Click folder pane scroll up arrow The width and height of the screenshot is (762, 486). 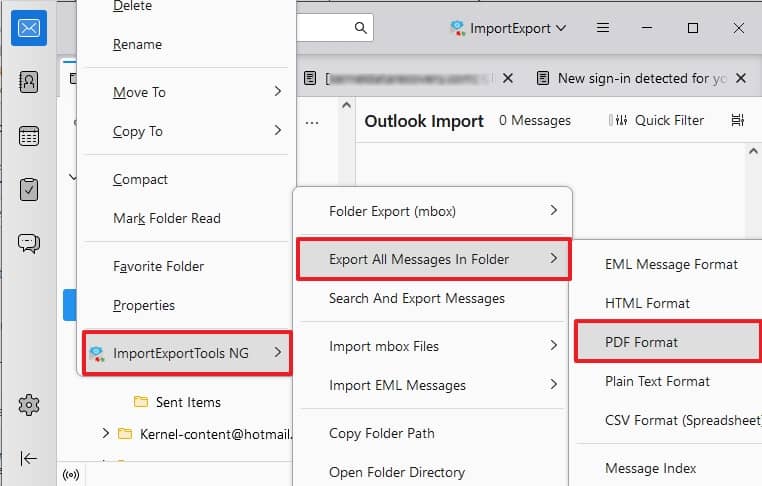[346, 105]
